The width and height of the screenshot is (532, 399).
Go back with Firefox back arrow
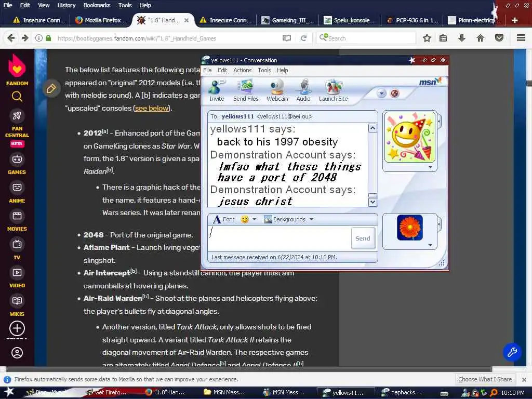click(x=11, y=38)
